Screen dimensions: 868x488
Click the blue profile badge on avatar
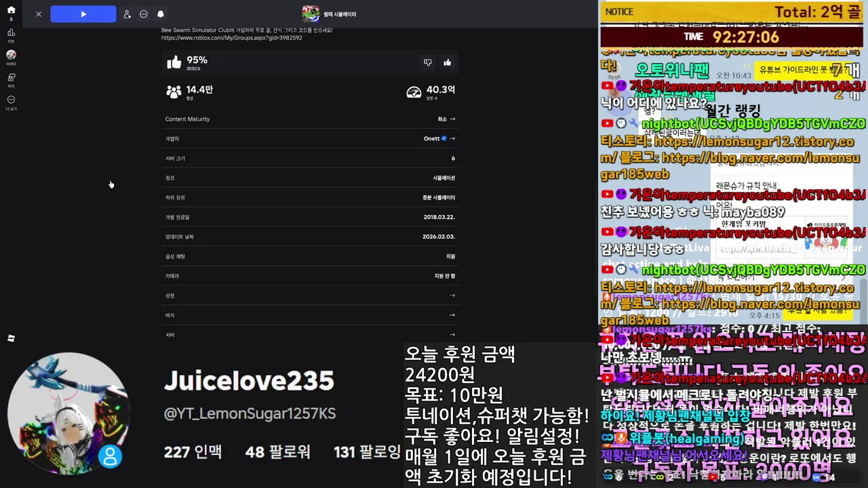(111, 455)
